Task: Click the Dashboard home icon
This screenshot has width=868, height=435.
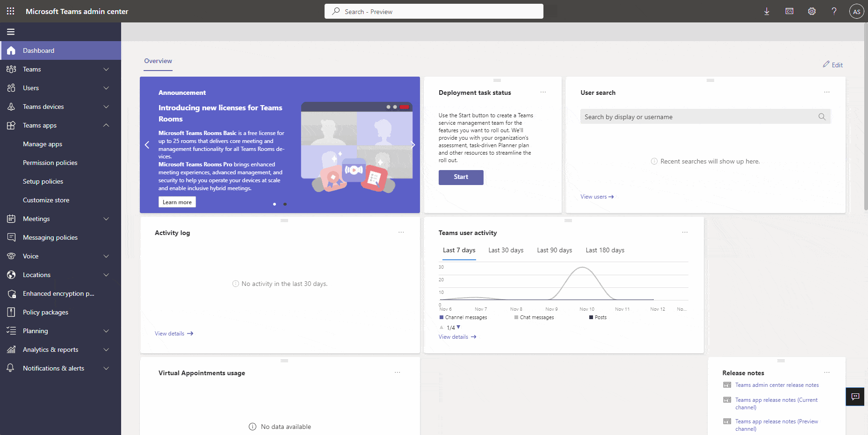Action: [11, 50]
